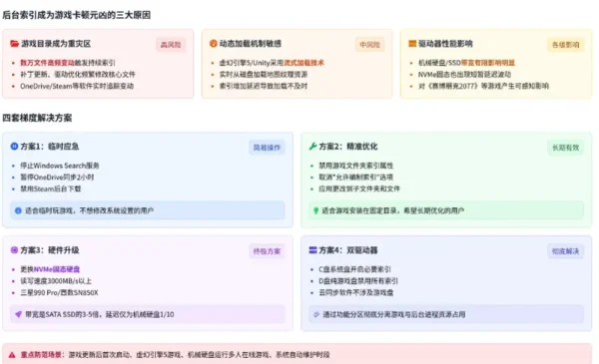The height and width of the screenshot is (364, 599).
Task: Click the info icon before 适合临时玩游戏
Action: coord(18,210)
